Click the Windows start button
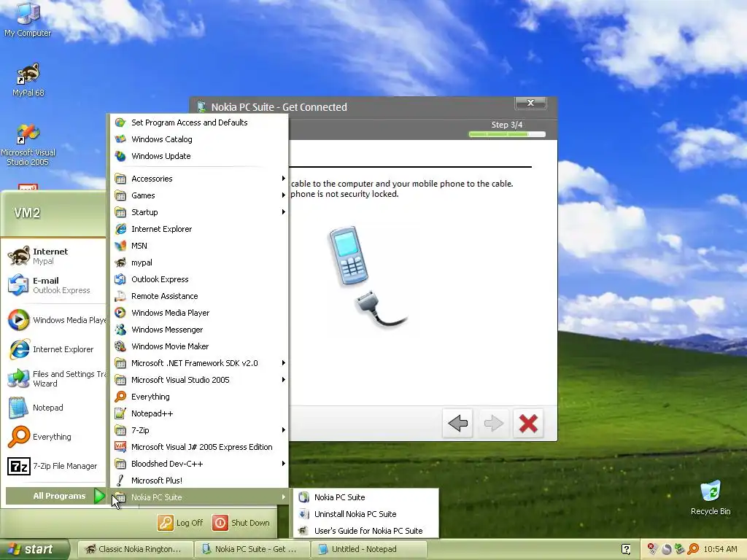This screenshot has height=560, width=747. point(34,549)
